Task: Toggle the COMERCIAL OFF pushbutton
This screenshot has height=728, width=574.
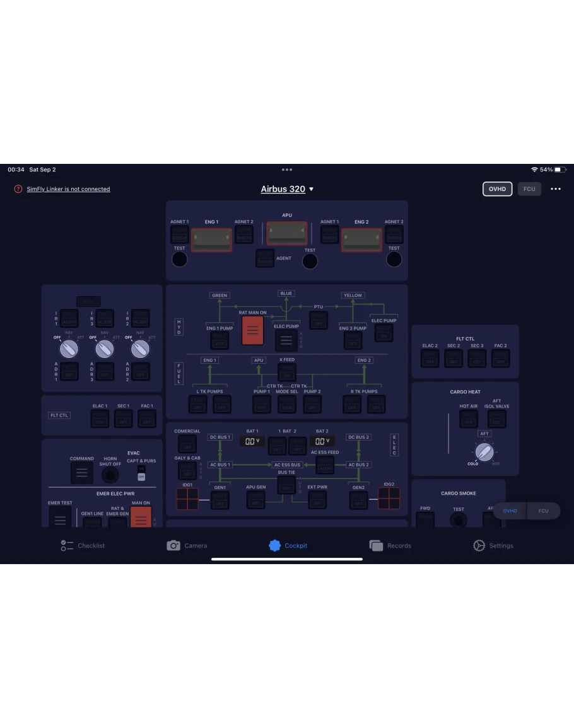Action: (x=187, y=444)
